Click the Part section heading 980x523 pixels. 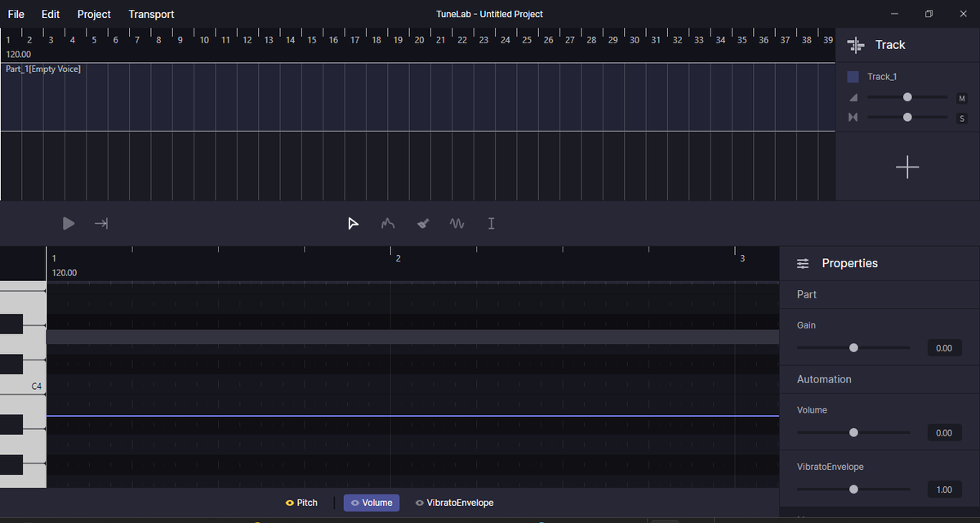(x=807, y=294)
